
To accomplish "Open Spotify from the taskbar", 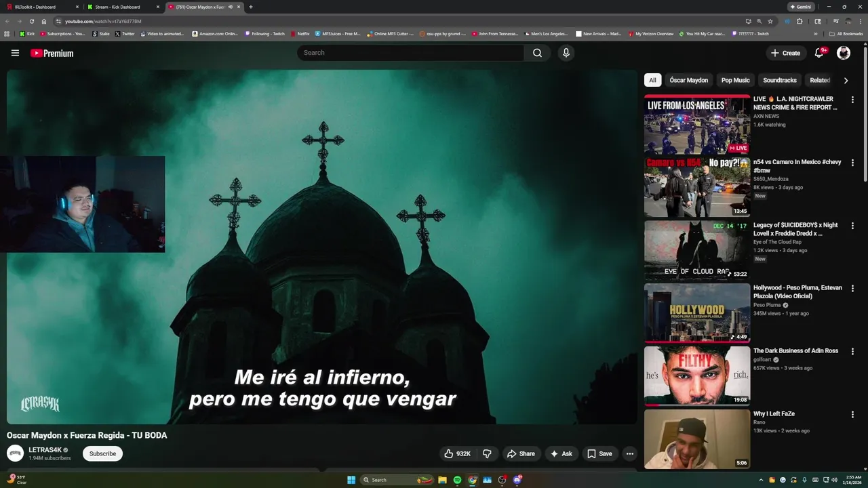I will coord(457,480).
